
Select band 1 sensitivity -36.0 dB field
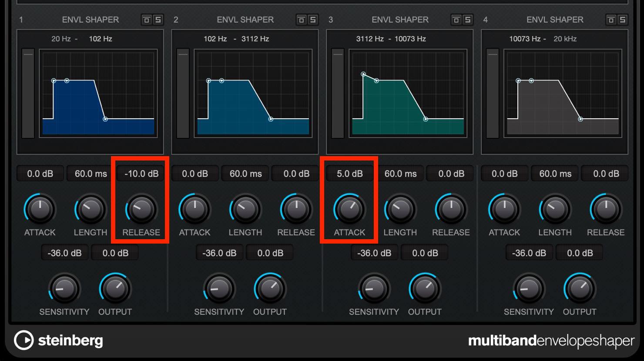pyautogui.click(x=64, y=253)
